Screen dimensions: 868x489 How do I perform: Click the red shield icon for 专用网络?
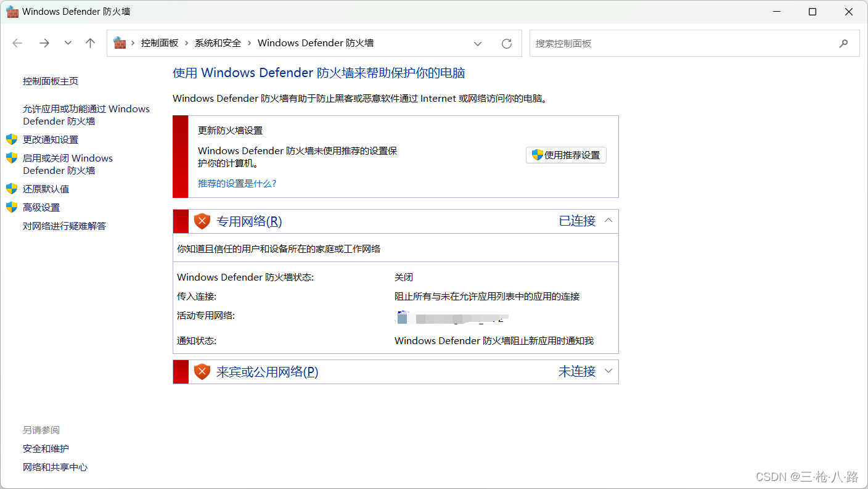point(202,221)
